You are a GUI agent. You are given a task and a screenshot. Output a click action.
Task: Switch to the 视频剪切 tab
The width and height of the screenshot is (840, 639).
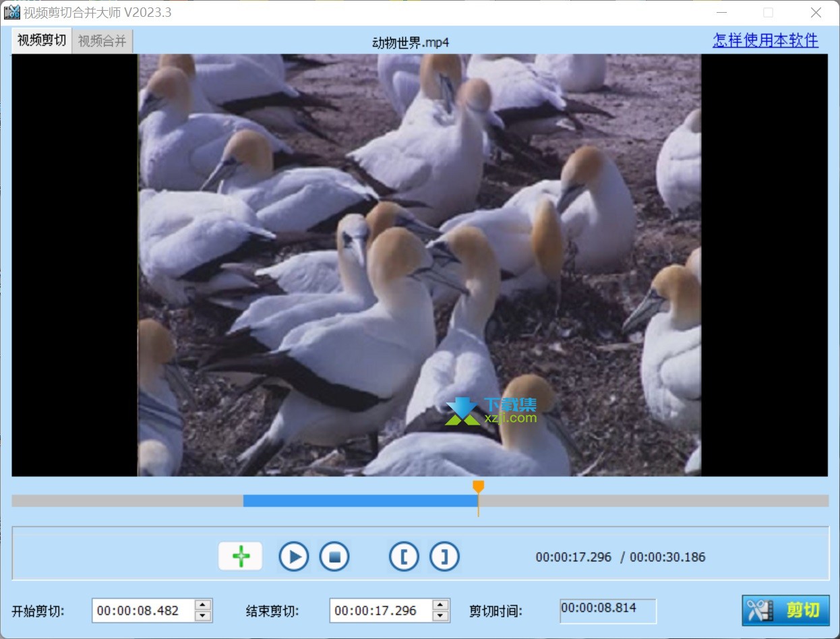click(x=42, y=40)
